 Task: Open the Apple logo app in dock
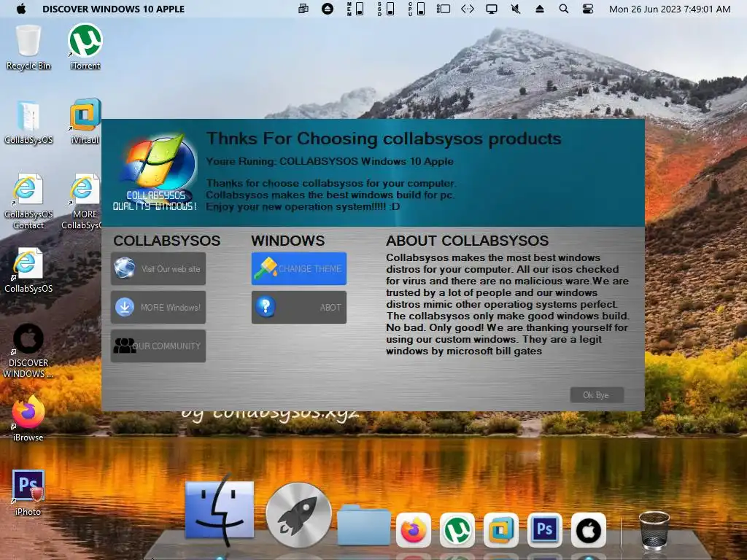click(x=589, y=529)
